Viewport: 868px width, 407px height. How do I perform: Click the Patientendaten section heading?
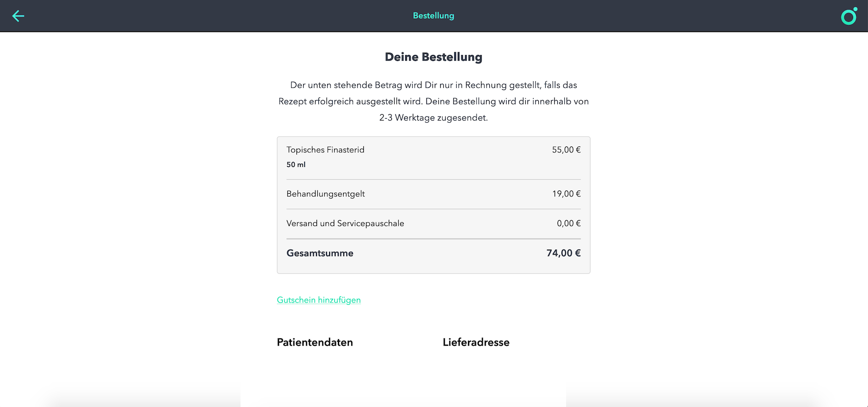315,342
